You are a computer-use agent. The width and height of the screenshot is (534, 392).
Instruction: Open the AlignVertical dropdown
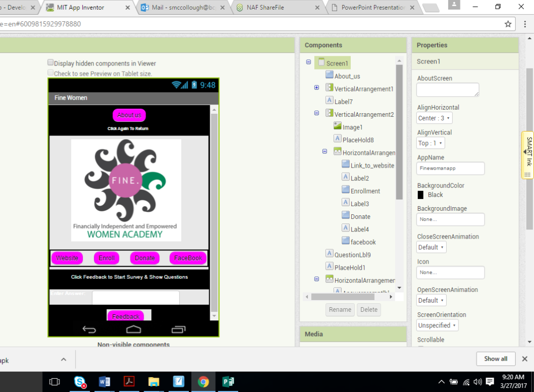430,143
